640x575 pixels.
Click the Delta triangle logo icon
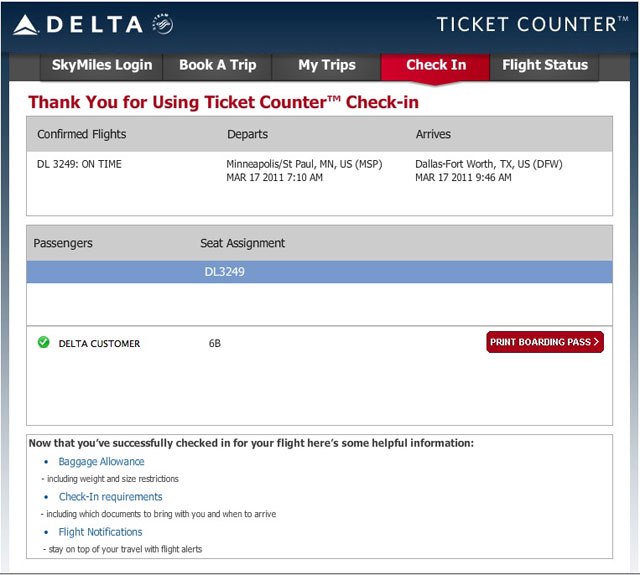tap(25, 25)
